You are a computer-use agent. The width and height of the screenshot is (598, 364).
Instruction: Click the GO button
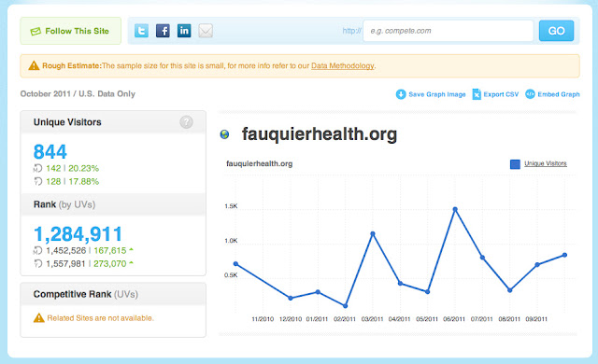click(x=557, y=31)
